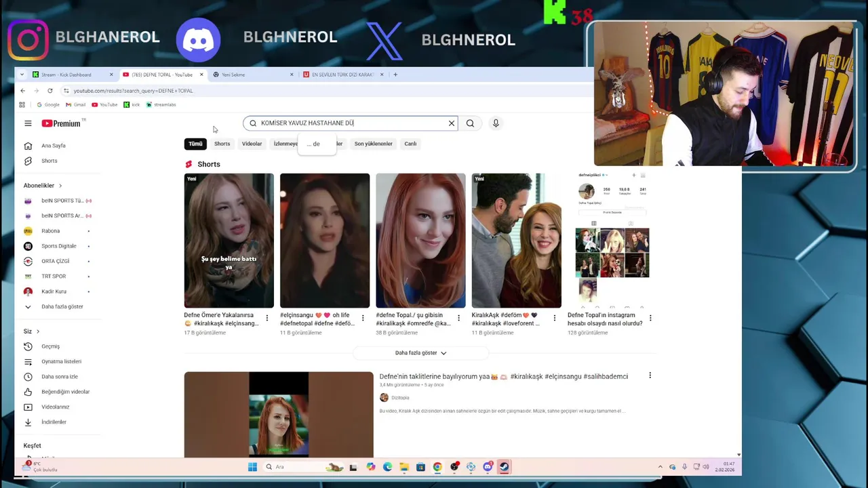Expand Shorts with Daha fazla göster
The width and height of the screenshot is (868, 488).
(x=420, y=353)
